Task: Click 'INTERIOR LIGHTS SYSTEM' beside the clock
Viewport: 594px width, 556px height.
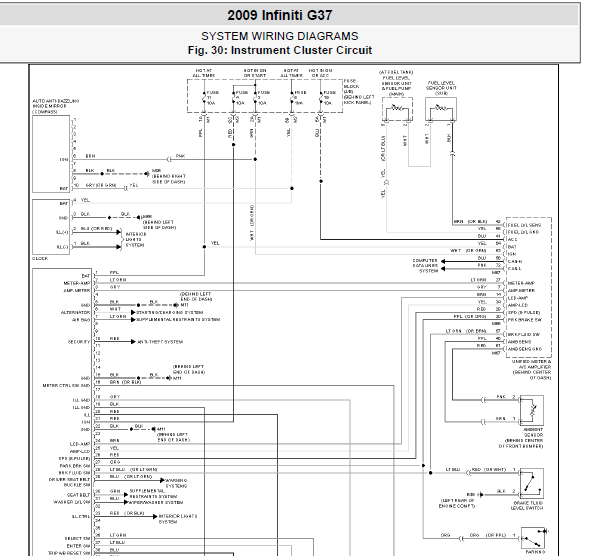Action: pyautogui.click(x=136, y=240)
